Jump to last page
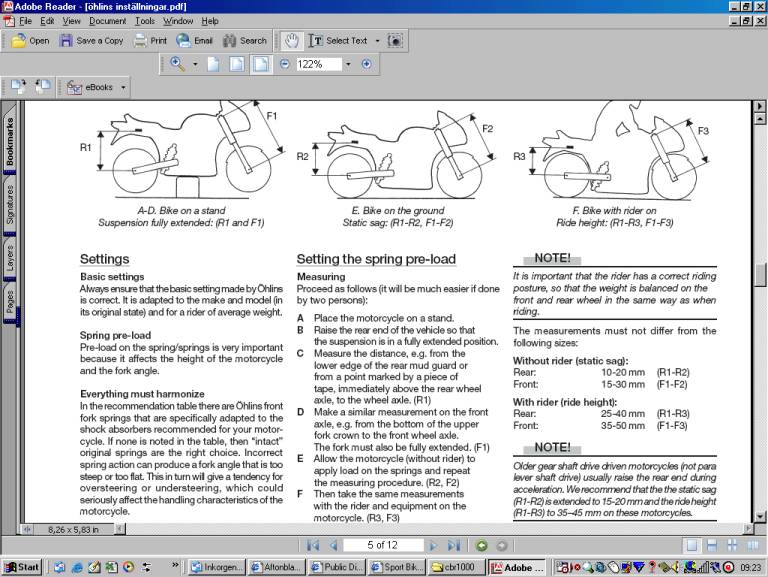The width and height of the screenshot is (768, 577). tap(454, 545)
